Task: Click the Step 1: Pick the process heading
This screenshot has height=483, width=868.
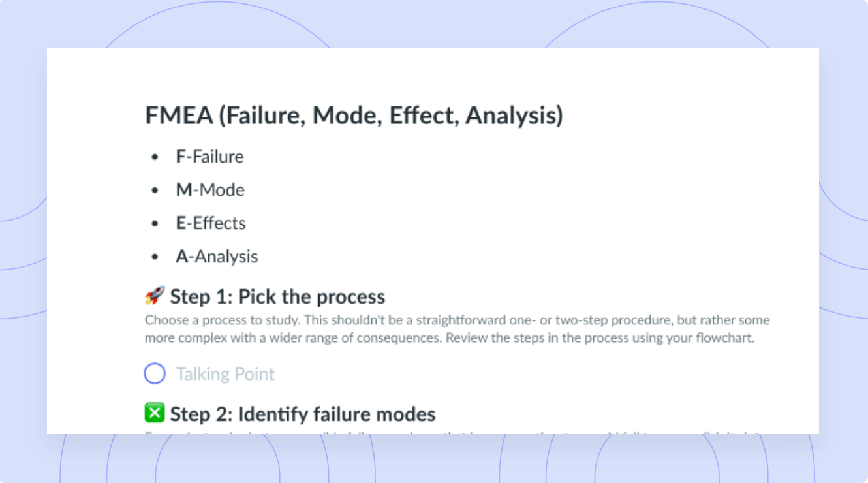Action: coord(277,297)
